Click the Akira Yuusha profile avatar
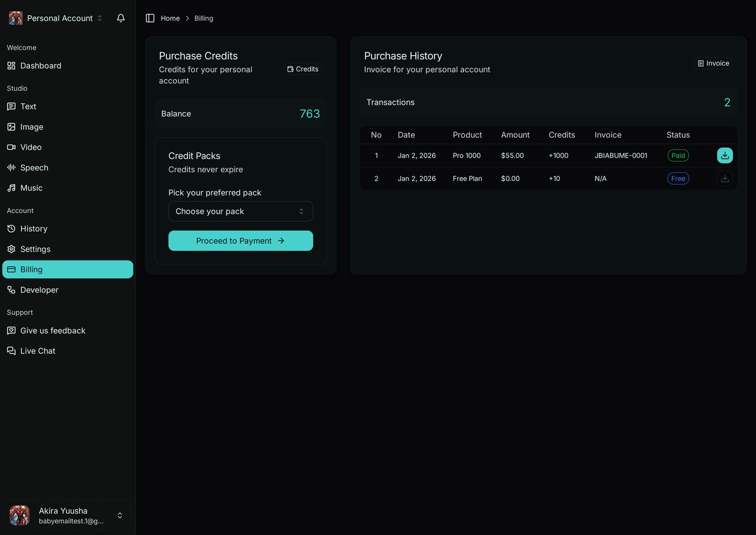 point(19,515)
